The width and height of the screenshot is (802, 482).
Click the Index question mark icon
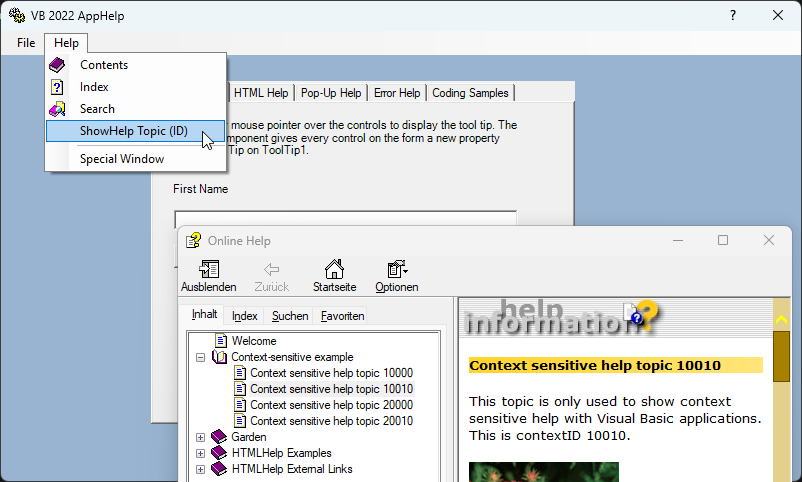click(x=58, y=87)
